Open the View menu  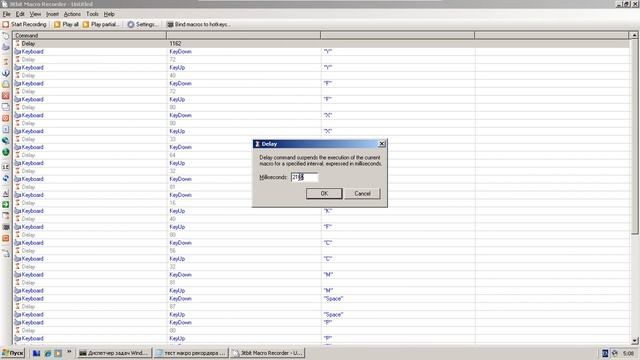pyautogui.click(x=35, y=14)
